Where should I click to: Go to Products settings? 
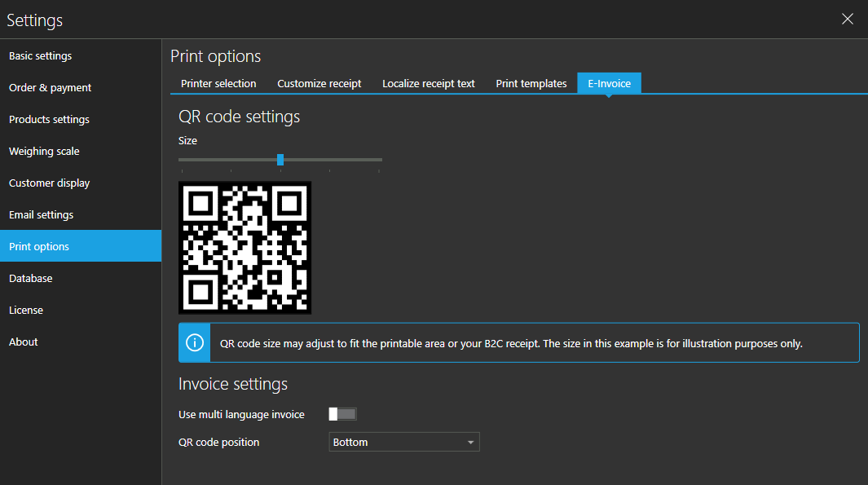[x=81, y=119]
